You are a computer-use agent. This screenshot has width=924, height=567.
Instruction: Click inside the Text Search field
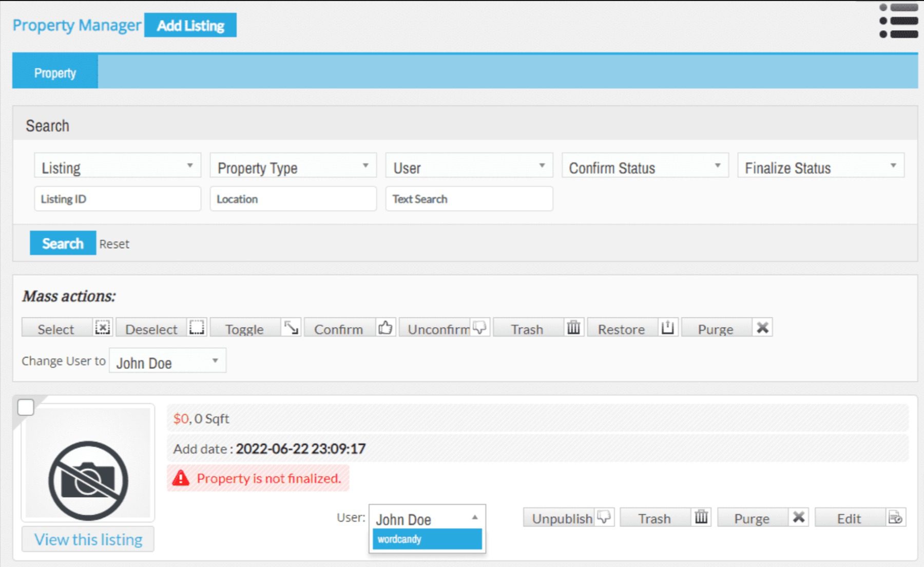click(x=469, y=199)
